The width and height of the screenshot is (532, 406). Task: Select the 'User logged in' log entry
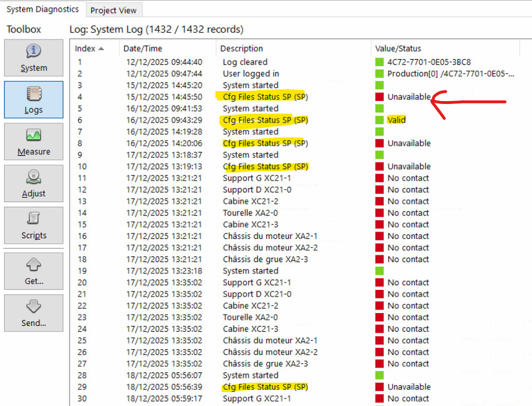(250, 74)
